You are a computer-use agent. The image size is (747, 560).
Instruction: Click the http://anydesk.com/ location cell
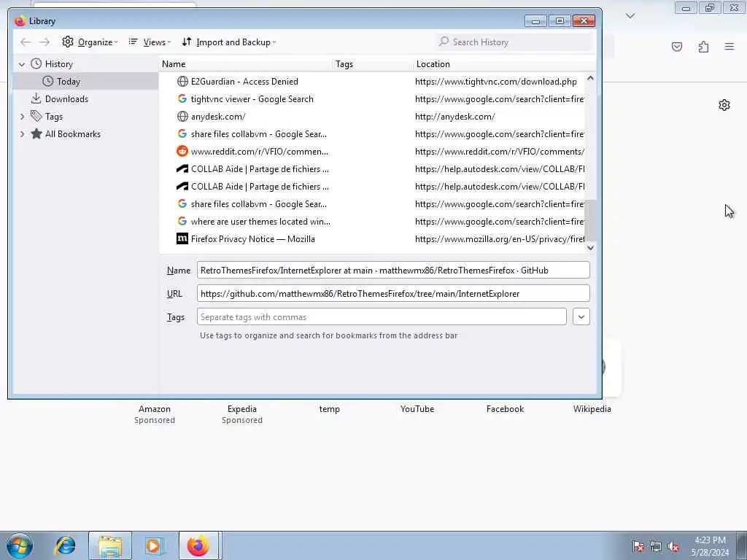click(x=454, y=117)
